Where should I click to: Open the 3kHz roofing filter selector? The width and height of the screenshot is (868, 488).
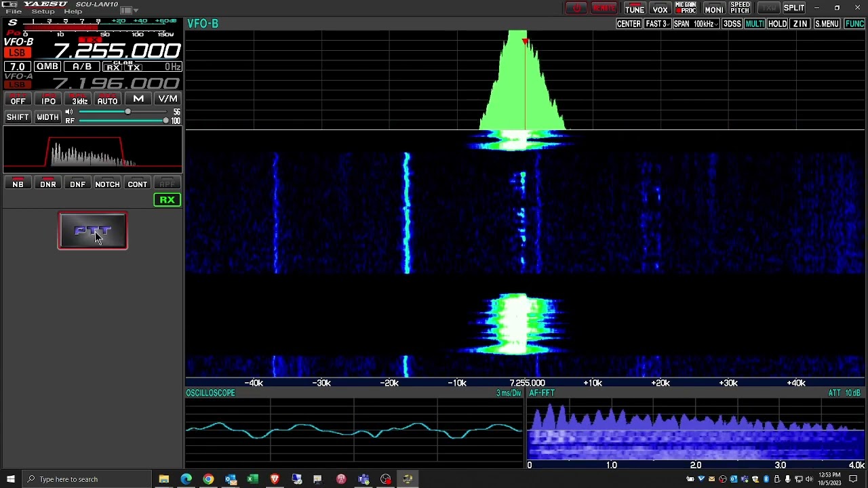pyautogui.click(x=79, y=100)
